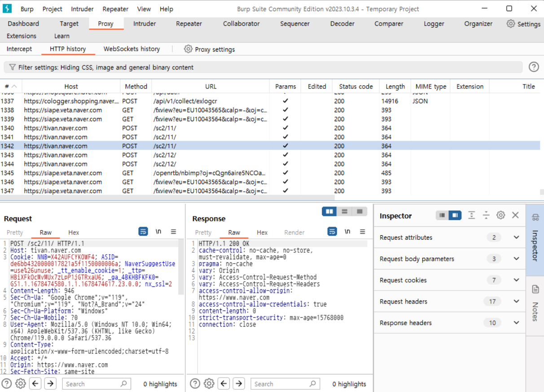Switch to the Target tab
Screen dimensions: 544x392
tap(69, 24)
